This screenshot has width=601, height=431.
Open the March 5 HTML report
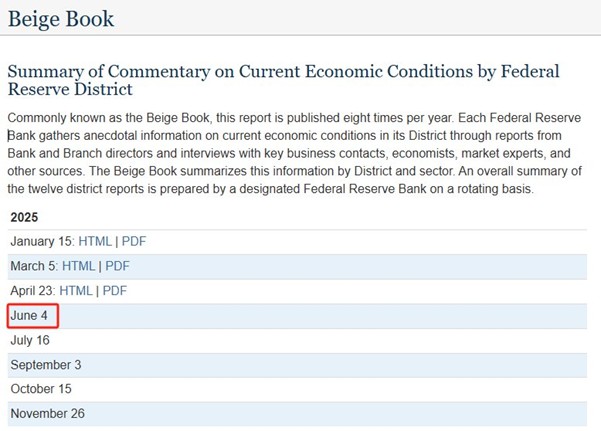coord(78,266)
